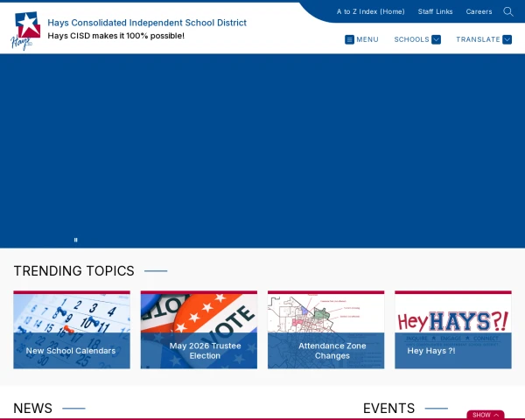The image size is (525, 420).
Task: Click the Hays CISD star logo
Action: 25,31
